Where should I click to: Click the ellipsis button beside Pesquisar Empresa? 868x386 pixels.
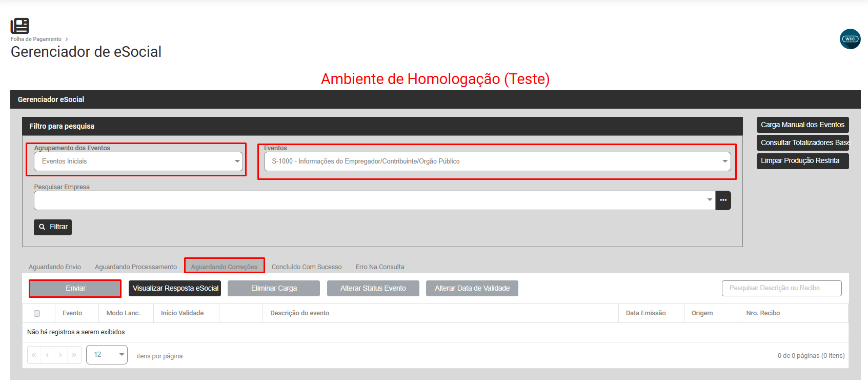coord(723,200)
